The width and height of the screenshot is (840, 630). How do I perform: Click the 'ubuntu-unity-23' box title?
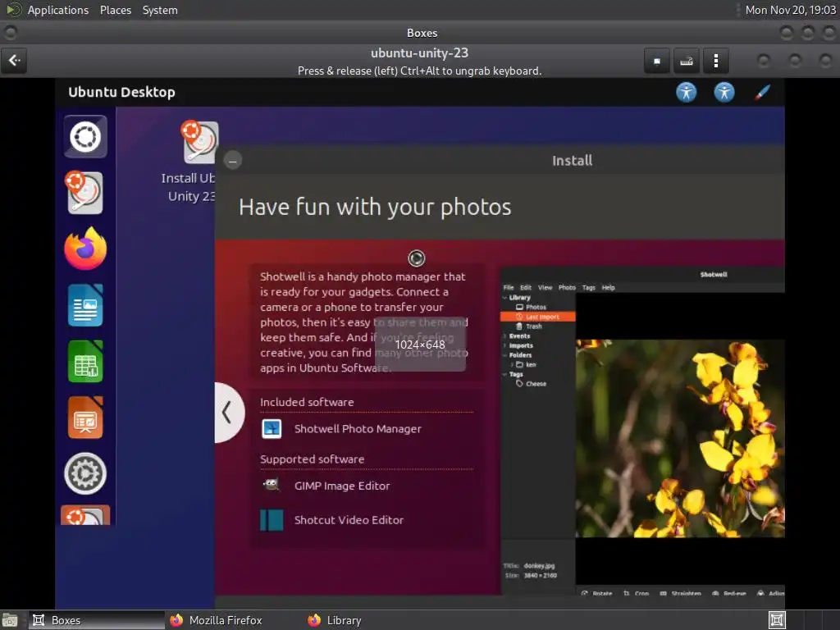tap(419, 53)
